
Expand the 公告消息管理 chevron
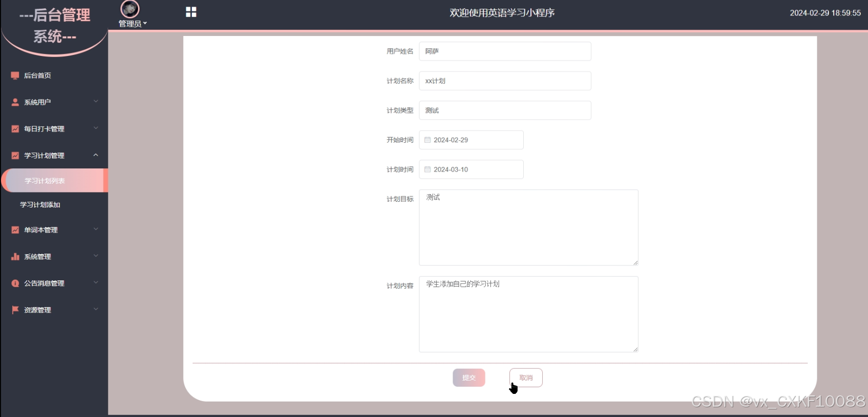[96, 283]
